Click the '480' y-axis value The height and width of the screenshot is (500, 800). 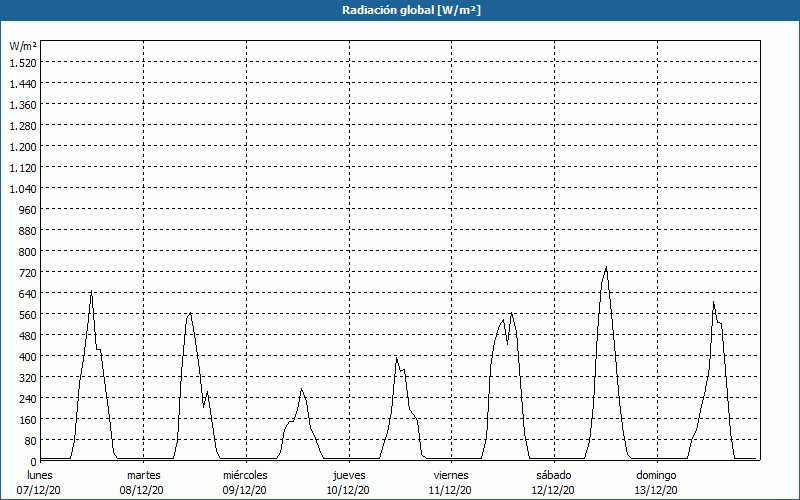tap(28, 336)
